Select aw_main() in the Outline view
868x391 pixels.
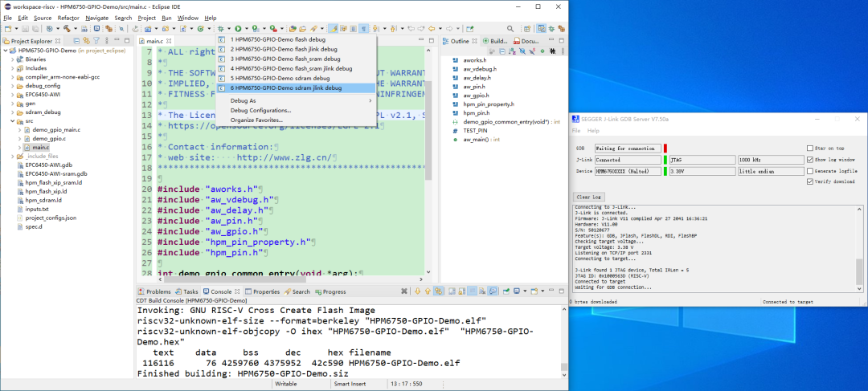[475, 139]
